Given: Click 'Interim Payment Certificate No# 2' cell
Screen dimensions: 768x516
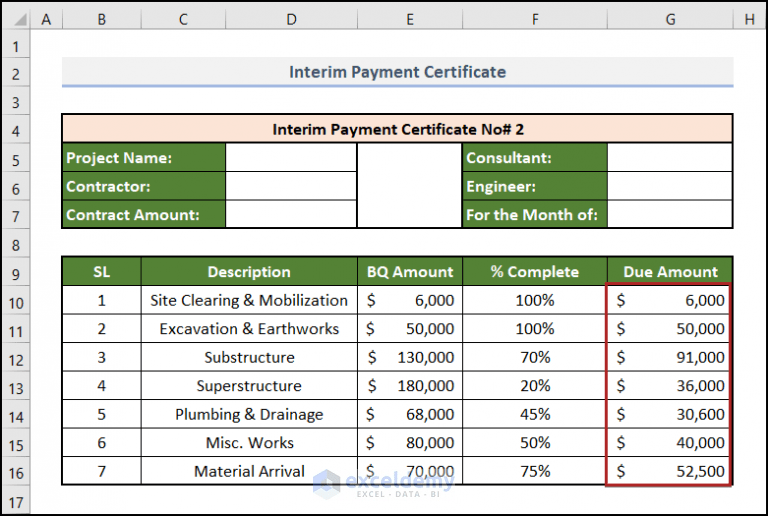Looking at the screenshot, I should click(397, 129).
